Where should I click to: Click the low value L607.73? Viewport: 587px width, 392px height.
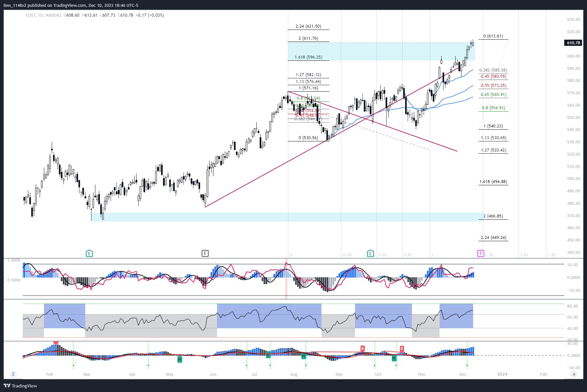pyautogui.click(x=108, y=15)
